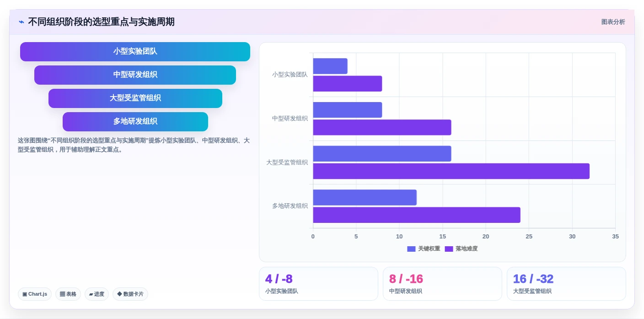The image size is (644, 319).
Task: Click 多地研发组织 落地难度 bar in chart
Action: tap(417, 215)
